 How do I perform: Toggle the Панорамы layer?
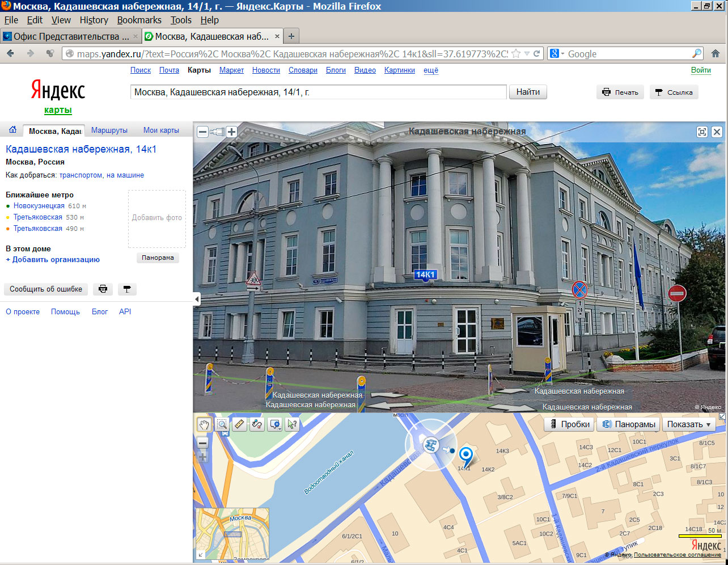[x=629, y=424]
